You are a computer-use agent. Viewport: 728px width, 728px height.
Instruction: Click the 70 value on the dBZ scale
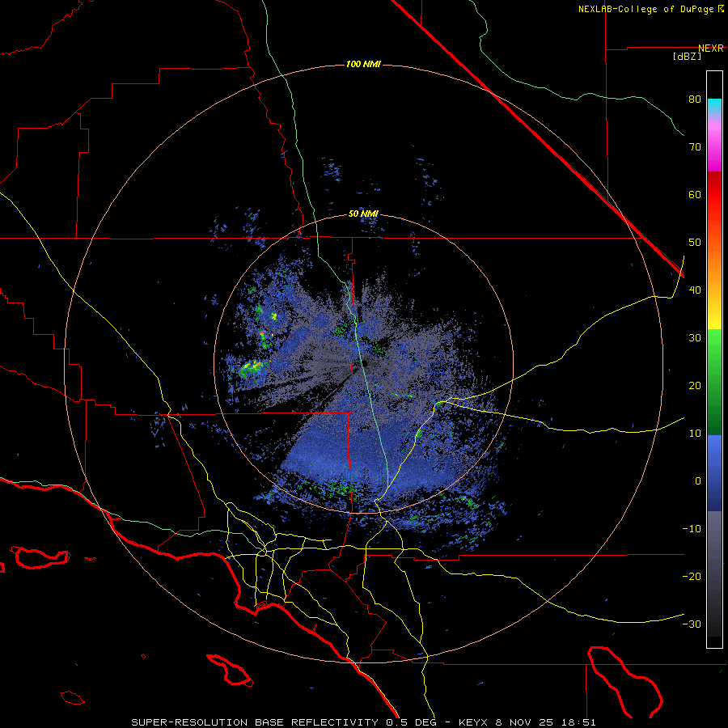pyautogui.click(x=695, y=147)
